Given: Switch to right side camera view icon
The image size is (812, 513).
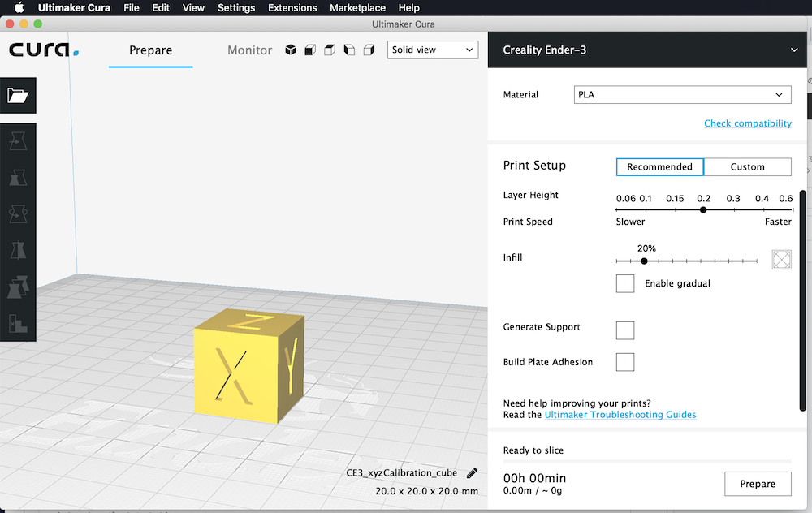Looking at the screenshot, I should (369, 50).
